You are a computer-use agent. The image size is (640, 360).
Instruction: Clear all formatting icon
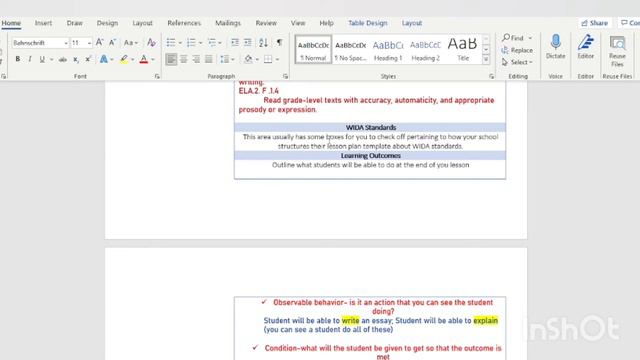click(x=151, y=42)
